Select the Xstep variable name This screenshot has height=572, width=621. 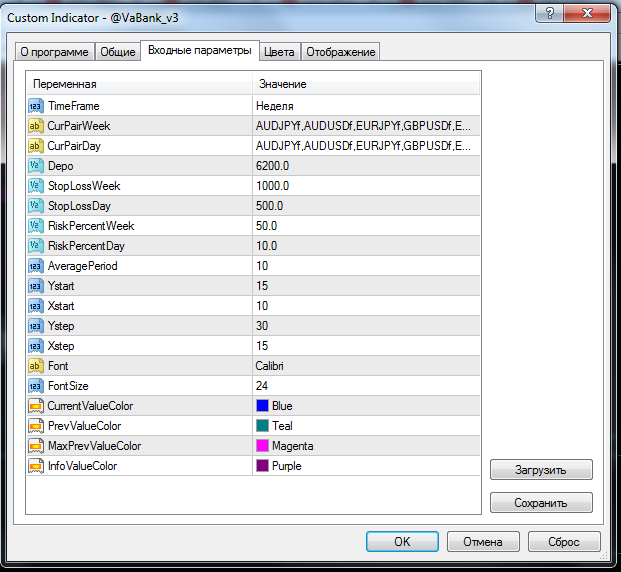tap(61, 346)
